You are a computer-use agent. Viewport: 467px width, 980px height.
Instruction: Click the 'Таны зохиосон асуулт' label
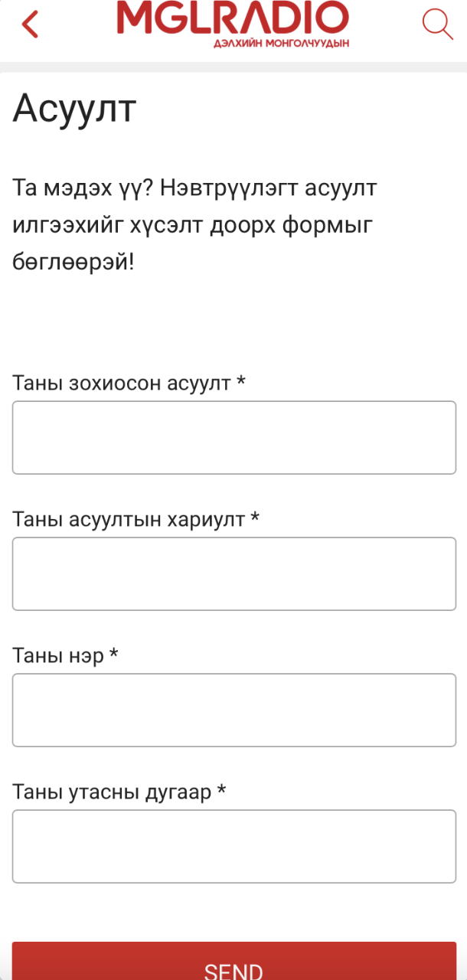pyautogui.click(x=122, y=383)
